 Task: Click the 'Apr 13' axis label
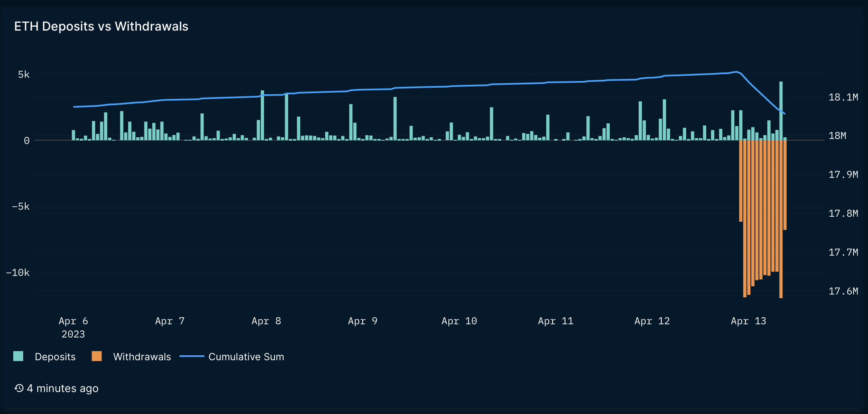748,321
